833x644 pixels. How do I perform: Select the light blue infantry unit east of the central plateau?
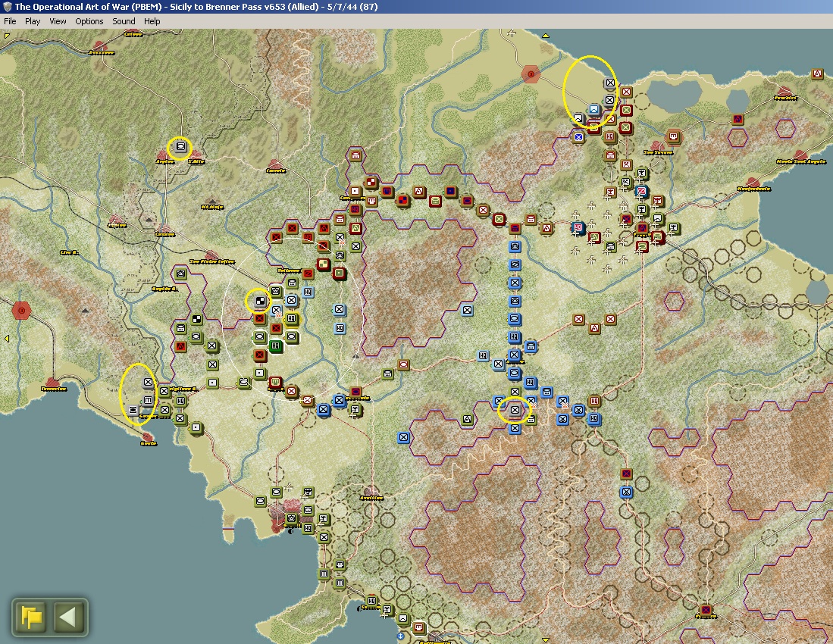pyautogui.click(x=467, y=310)
